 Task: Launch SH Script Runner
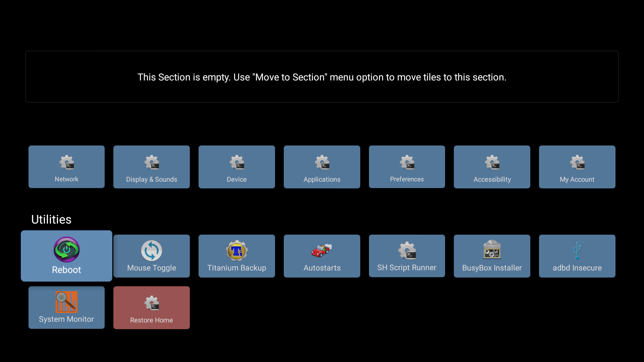407,256
